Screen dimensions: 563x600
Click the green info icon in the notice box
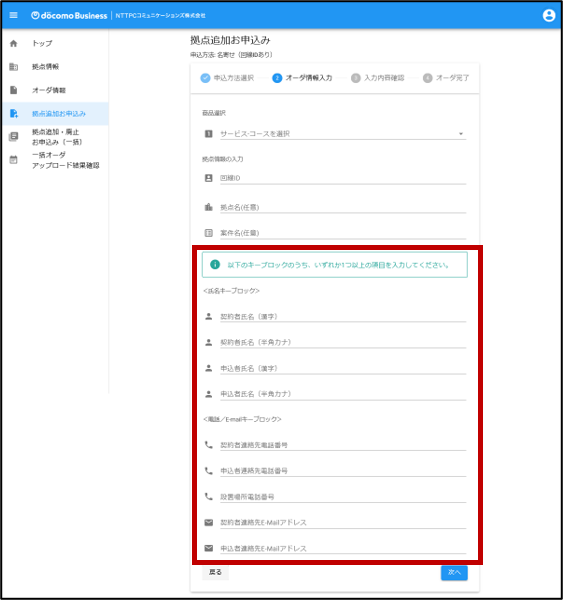click(x=215, y=264)
